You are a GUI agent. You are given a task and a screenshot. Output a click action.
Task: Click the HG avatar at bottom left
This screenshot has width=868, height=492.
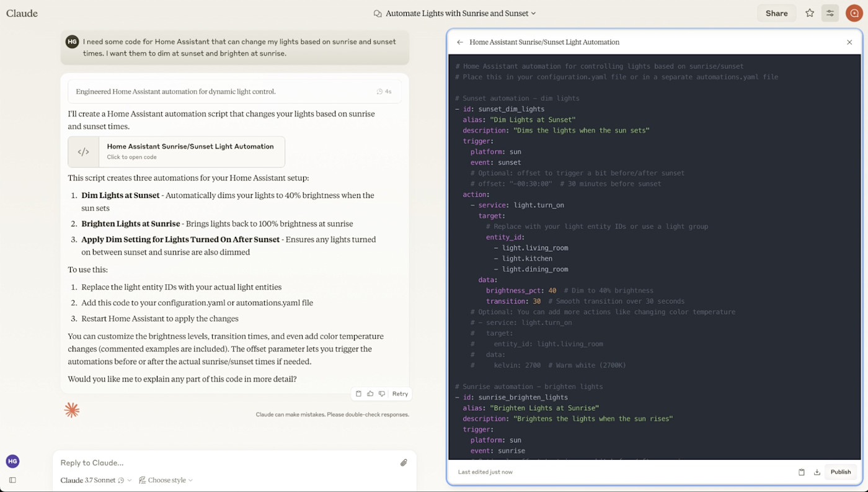pyautogui.click(x=12, y=461)
